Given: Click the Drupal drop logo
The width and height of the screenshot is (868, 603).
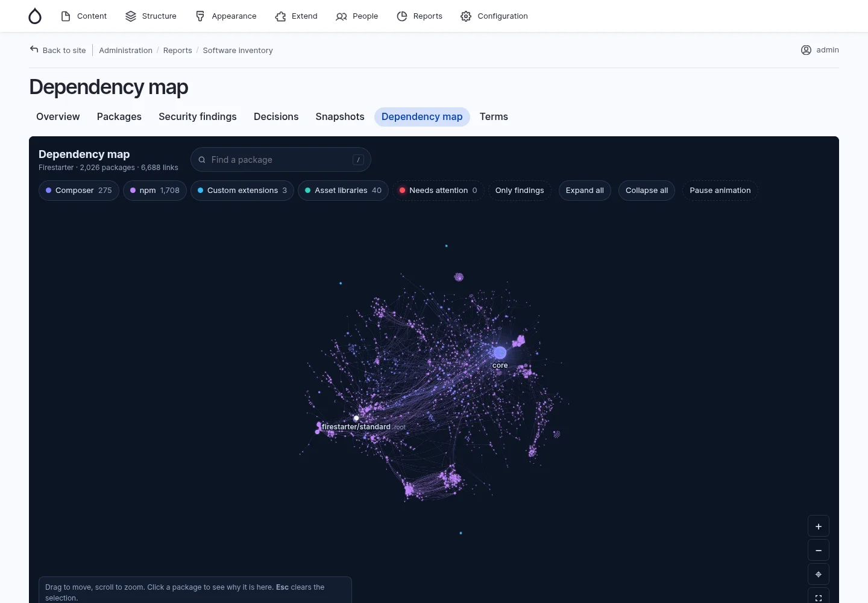Looking at the screenshot, I should coord(35,16).
